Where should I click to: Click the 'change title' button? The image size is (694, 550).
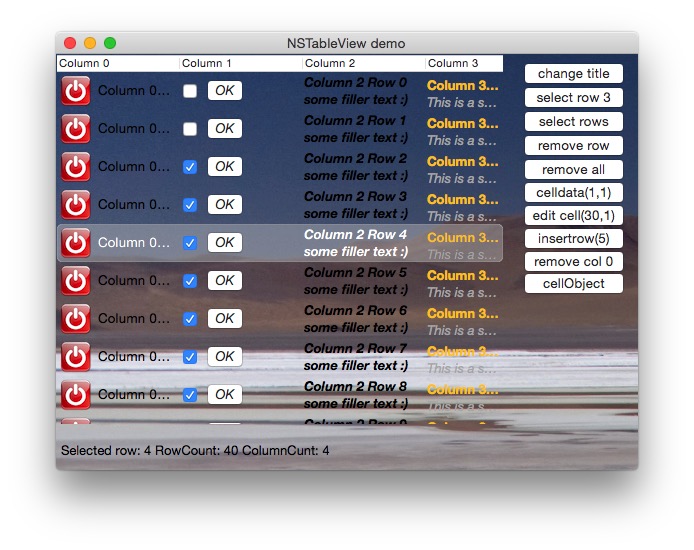(574, 73)
